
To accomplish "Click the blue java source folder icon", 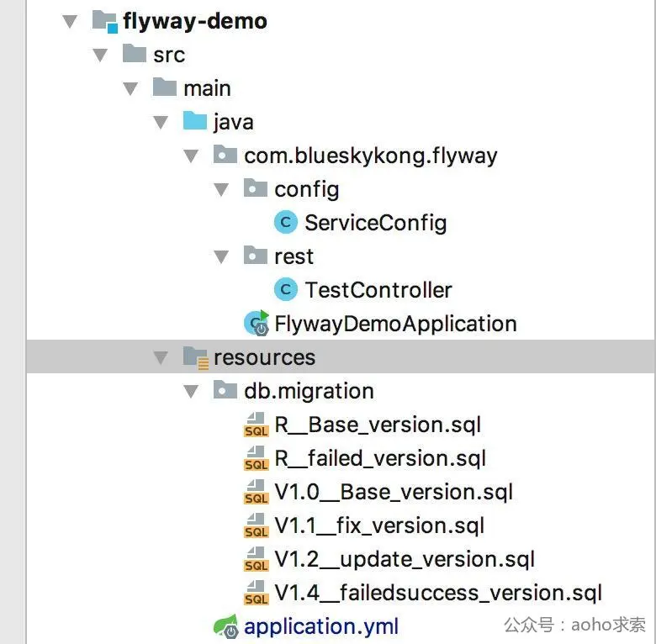I will (x=195, y=120).
